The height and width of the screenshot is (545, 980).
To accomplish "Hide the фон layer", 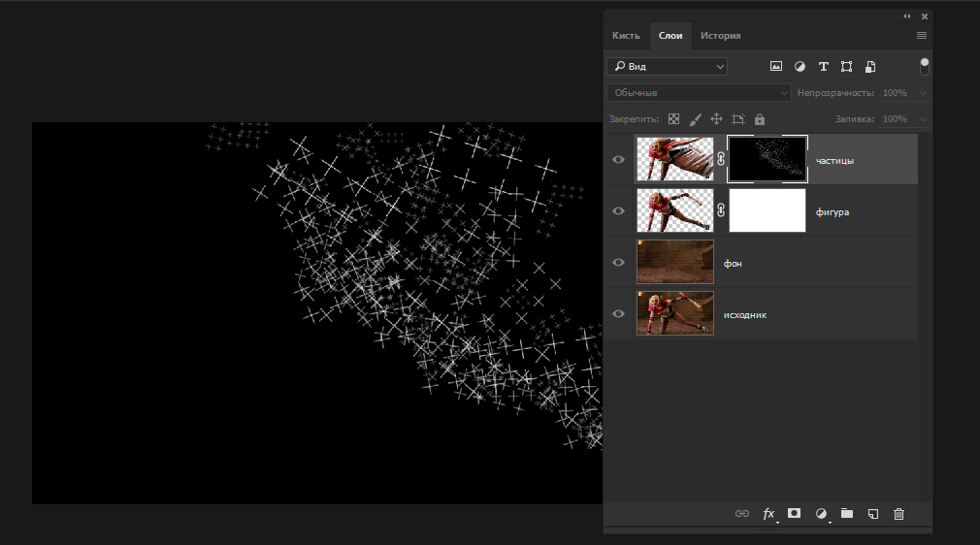I will click(x=618, y=263).
